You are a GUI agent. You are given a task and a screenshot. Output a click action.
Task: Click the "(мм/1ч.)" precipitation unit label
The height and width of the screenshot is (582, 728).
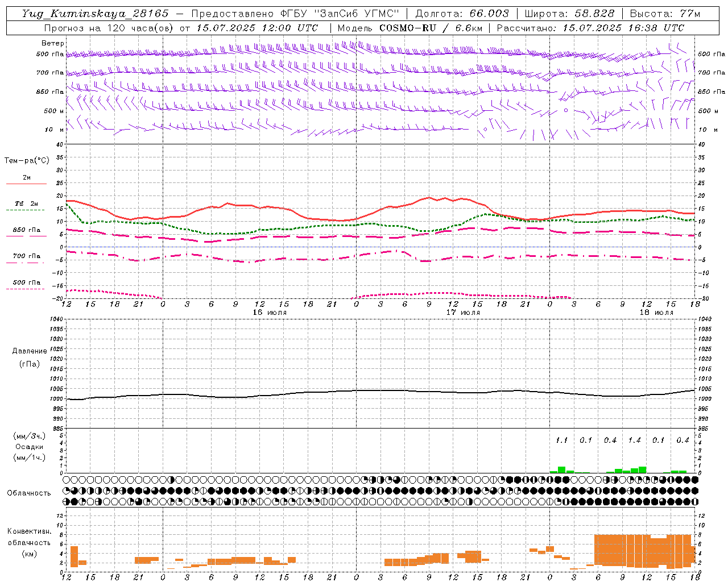[30, 458]
